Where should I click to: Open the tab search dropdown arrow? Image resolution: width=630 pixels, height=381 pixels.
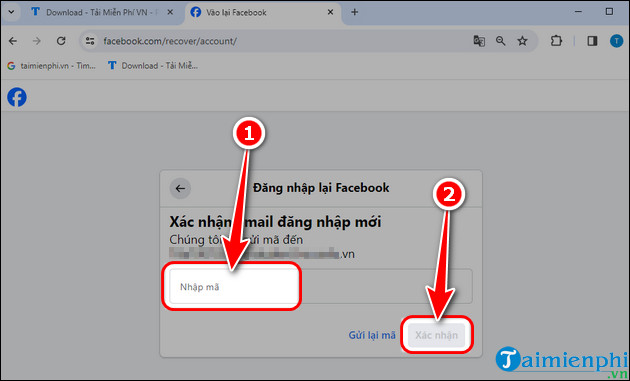(11, 12)
